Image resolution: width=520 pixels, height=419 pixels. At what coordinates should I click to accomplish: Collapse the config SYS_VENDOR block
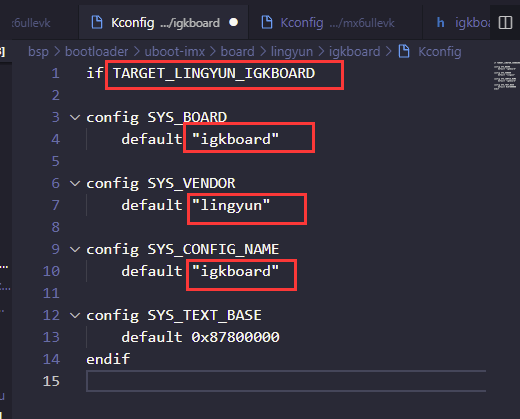coord(75,183)
